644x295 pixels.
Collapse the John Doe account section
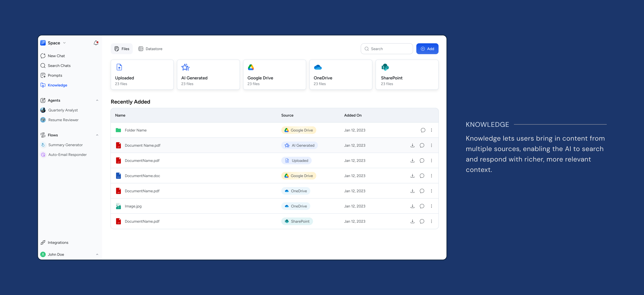pyautogui.click(x=97, y=254)
